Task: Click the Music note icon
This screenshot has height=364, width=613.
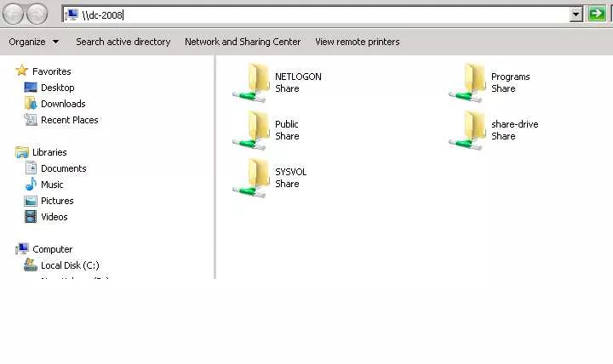Action: [x=31, y=184]
